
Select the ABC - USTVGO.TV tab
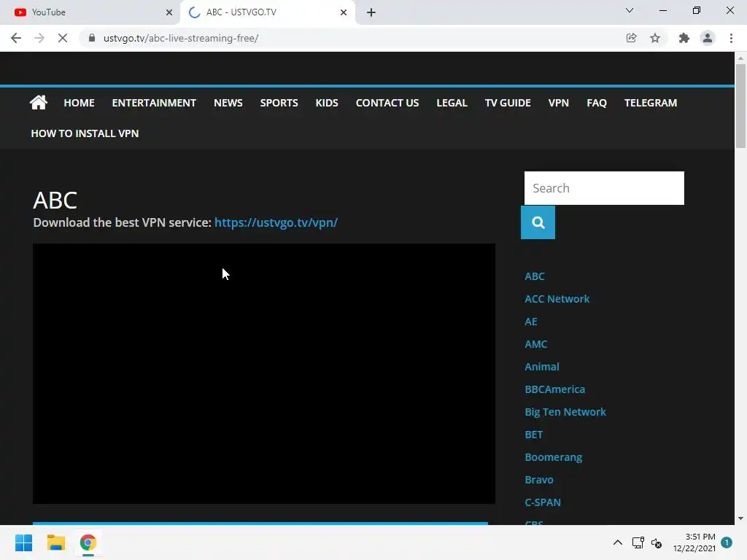click(x=268, y=12)
